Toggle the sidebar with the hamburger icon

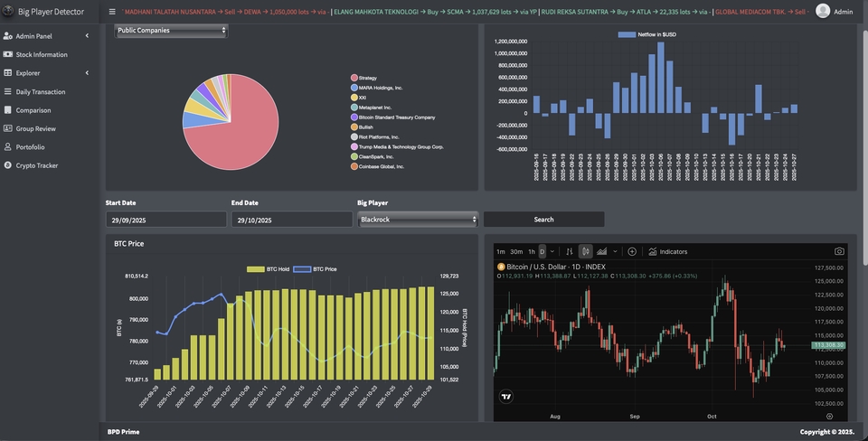click(x=112, y=12)
